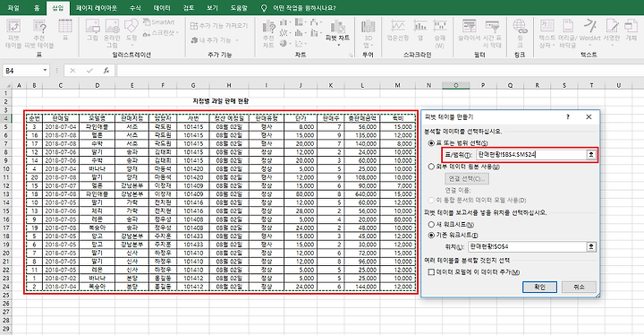The image size is (644, 335).
Task: Open 추천 피벗 테이블 in ribbon
Action: [x=39, y=33]
